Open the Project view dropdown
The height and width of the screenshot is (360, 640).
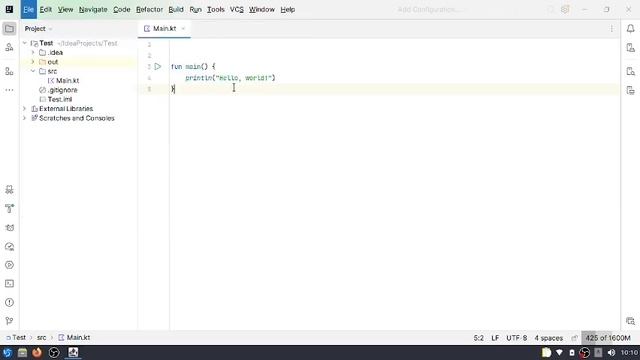click(x=38, y=29)
